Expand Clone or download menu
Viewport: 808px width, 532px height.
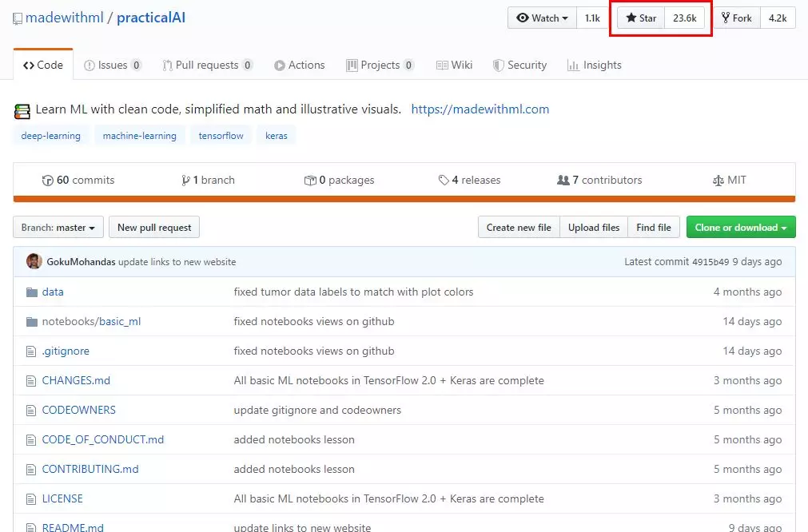pyautogui.click(x=741, y=227)
